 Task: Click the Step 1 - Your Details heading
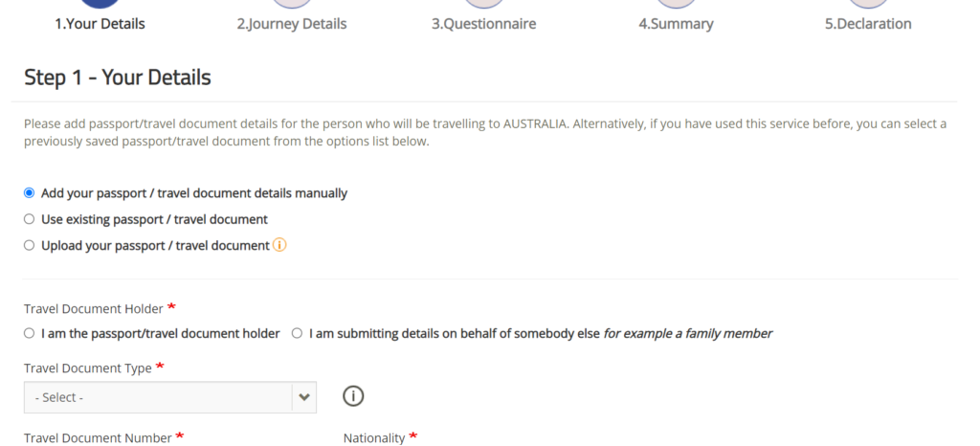(x=118, y=78)
